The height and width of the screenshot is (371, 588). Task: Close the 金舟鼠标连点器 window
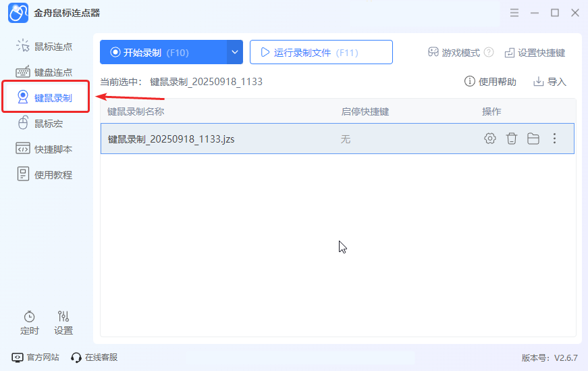pyautogui.click(x=575, y=13)
